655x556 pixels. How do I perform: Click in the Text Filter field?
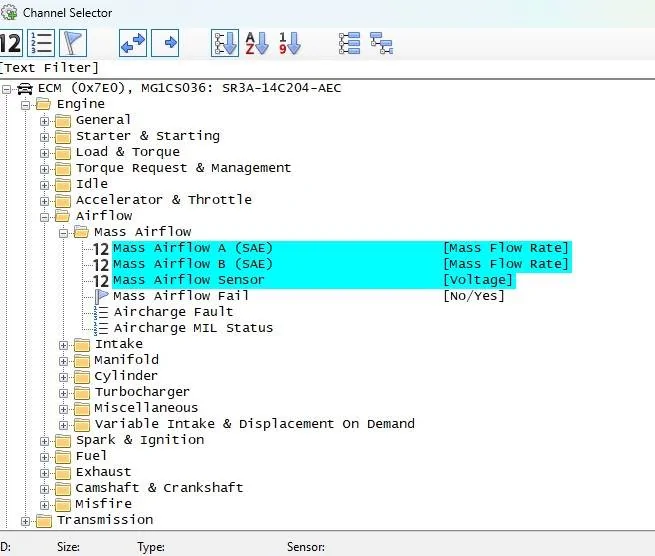(x=328, y=68)
